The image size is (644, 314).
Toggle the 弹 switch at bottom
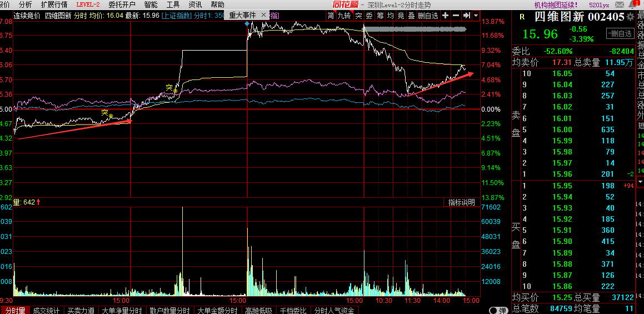(x=498, y=310)
